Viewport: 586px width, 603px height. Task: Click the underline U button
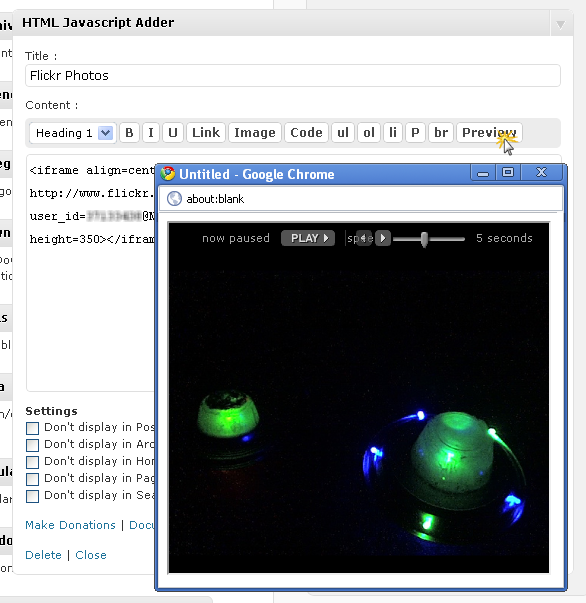[x=173, y=133]
